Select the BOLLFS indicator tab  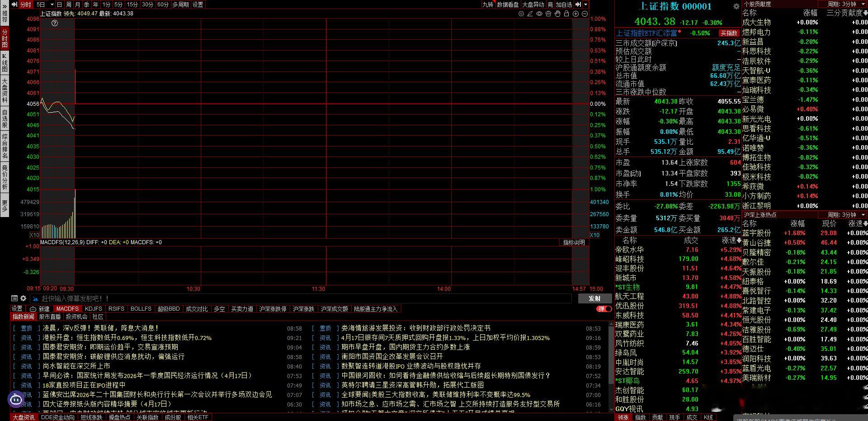point(141,309)
